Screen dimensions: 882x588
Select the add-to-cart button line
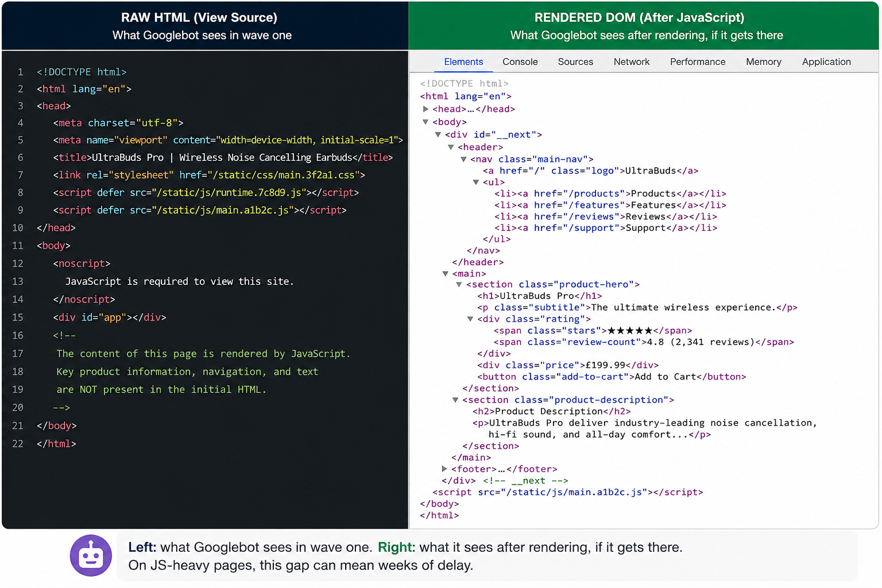pos(612,377)
